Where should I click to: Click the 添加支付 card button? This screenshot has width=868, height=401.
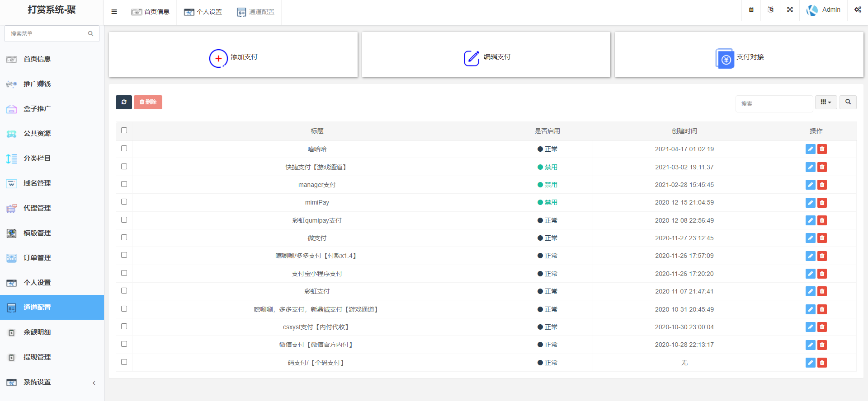[233, 57]
